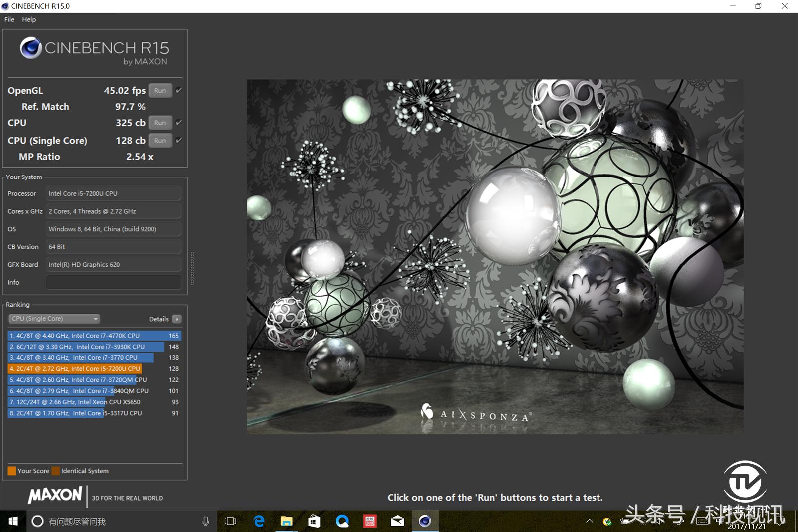Open Task View from the taskbar
Image resolution: width=798 pixels, height=532 pixels.
(x=230, y=521)
